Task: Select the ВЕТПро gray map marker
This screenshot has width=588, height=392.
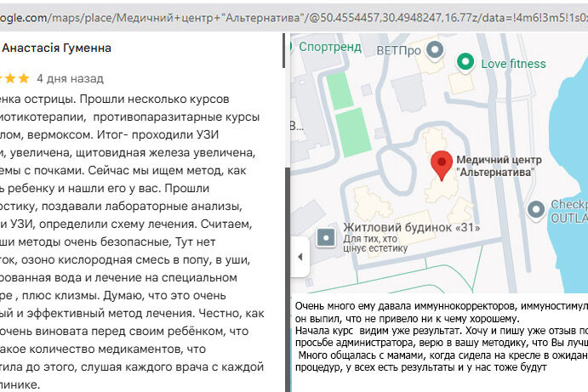Action: 436,51
